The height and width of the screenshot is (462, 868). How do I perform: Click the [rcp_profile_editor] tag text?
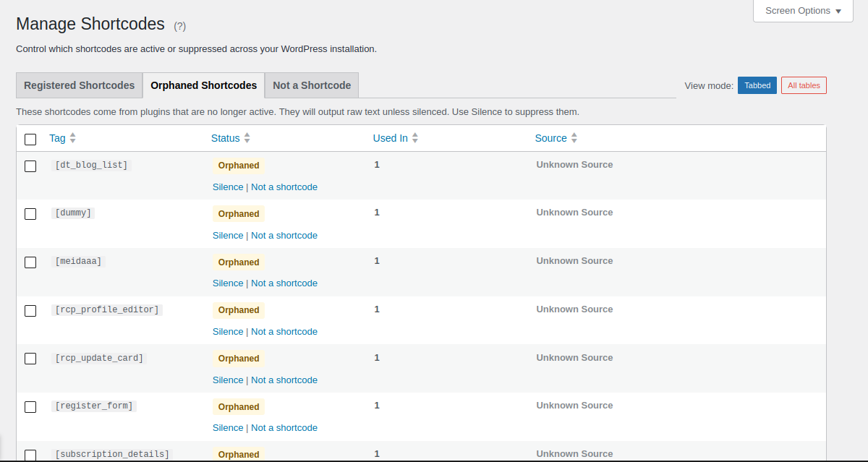(107, 309)
